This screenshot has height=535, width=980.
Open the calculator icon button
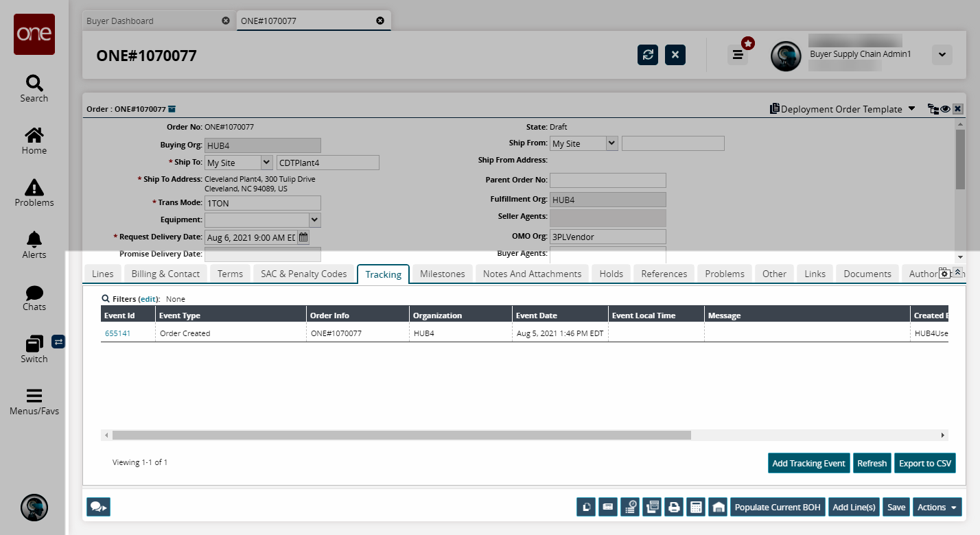tap(696, 508)
